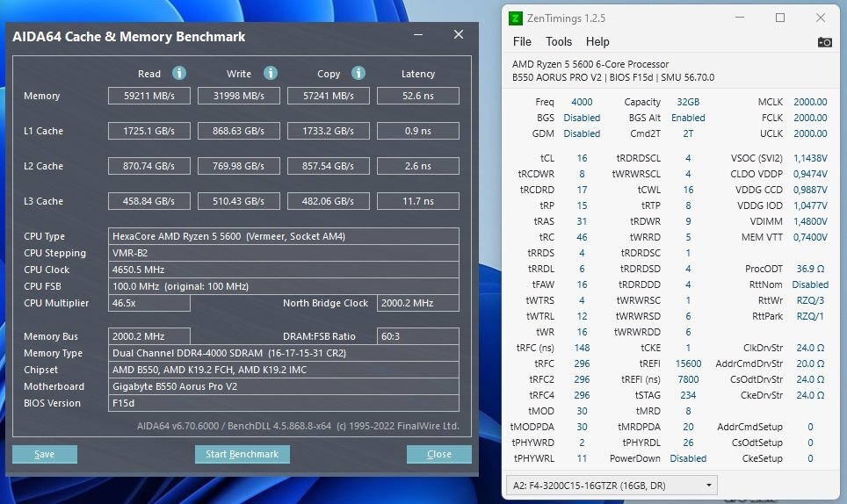
Task: Click the Save button in AIDA64
Action: click(45, 454)
